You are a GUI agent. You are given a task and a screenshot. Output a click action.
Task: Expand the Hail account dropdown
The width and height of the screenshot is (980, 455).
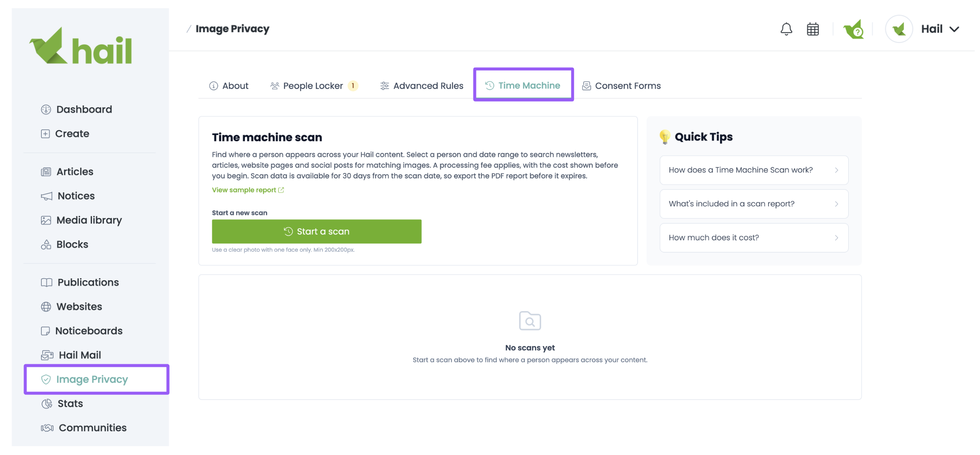pyautogui.click(x=923, y=29)
